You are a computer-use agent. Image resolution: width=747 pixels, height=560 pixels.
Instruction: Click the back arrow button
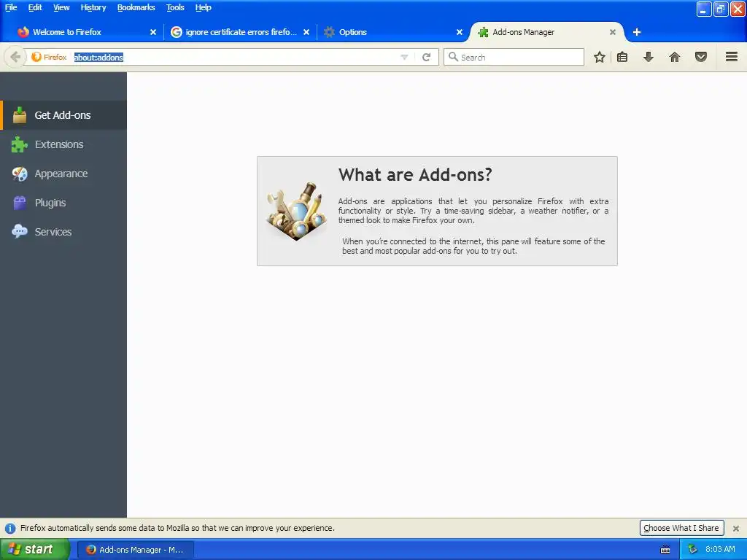[x=15, y=57]
